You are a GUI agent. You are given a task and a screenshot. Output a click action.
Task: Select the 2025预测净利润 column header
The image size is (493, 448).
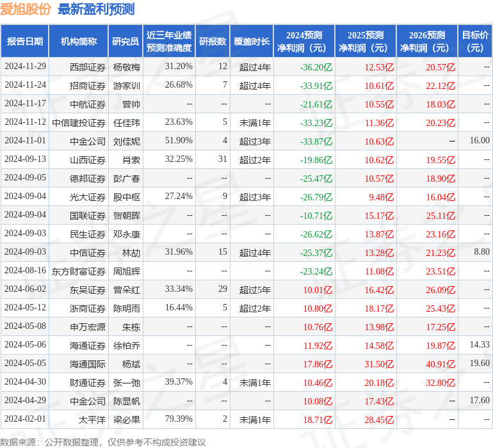pos(366,42)
